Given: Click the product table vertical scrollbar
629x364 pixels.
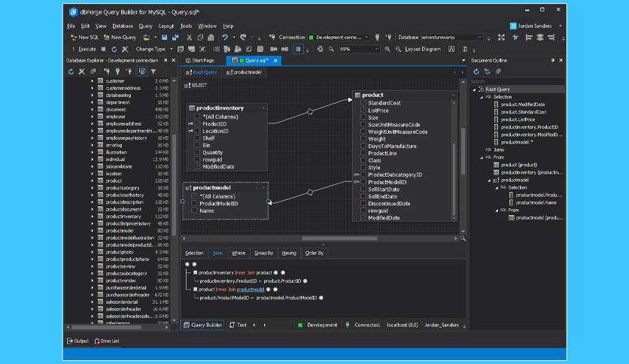Looking at the screenshot, I should (454, 180).
